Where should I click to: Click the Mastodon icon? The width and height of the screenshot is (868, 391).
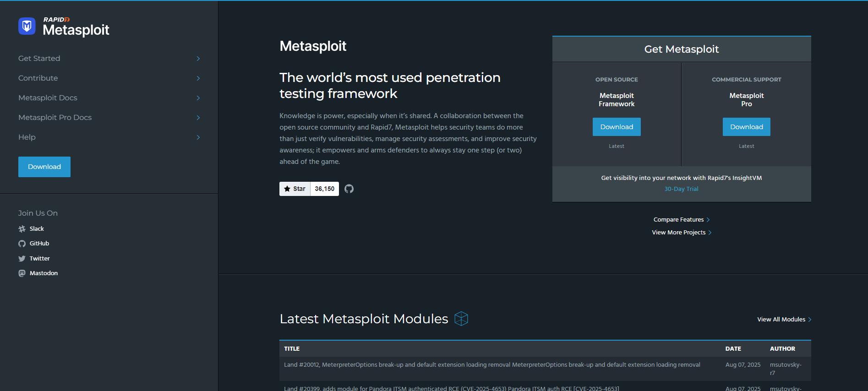22,273
